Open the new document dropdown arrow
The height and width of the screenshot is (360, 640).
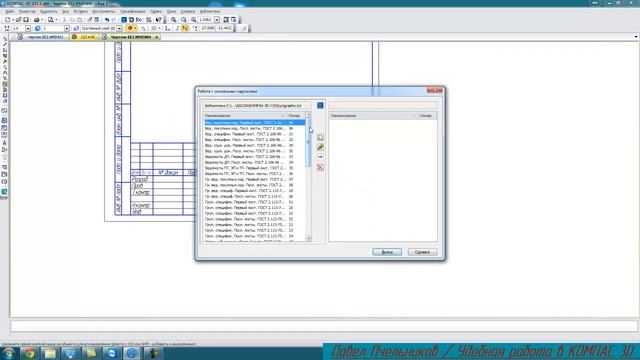coord(13,20)
